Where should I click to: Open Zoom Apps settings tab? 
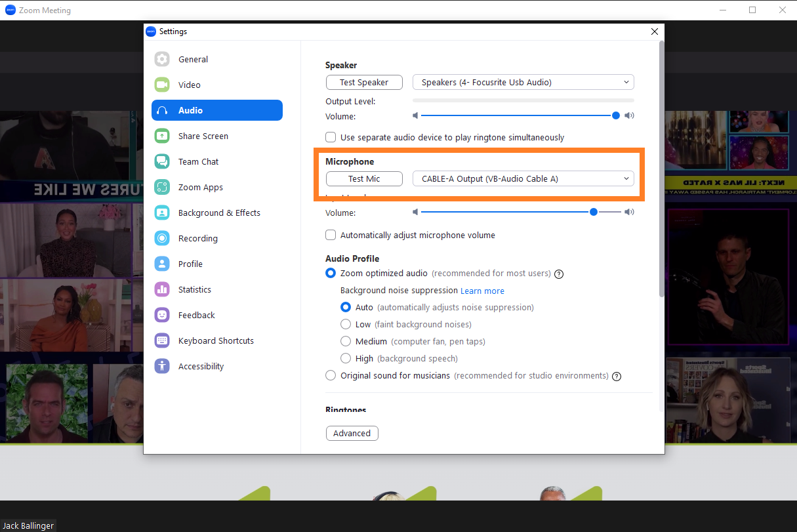tap(217, 187)
